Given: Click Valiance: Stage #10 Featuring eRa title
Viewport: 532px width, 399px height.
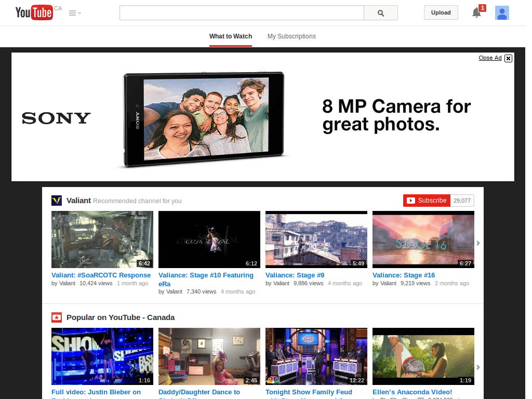Looking at the screenshot, I should (206, 279).
